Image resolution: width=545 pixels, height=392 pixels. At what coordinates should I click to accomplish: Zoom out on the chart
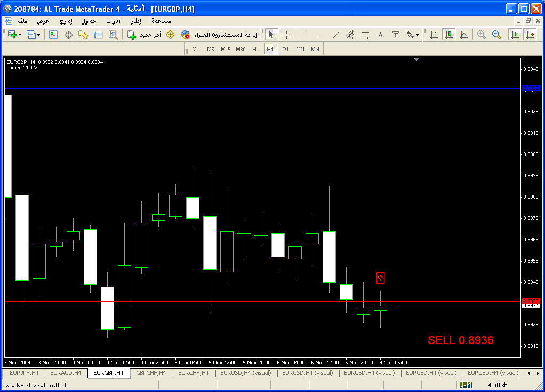pos(496,35)
